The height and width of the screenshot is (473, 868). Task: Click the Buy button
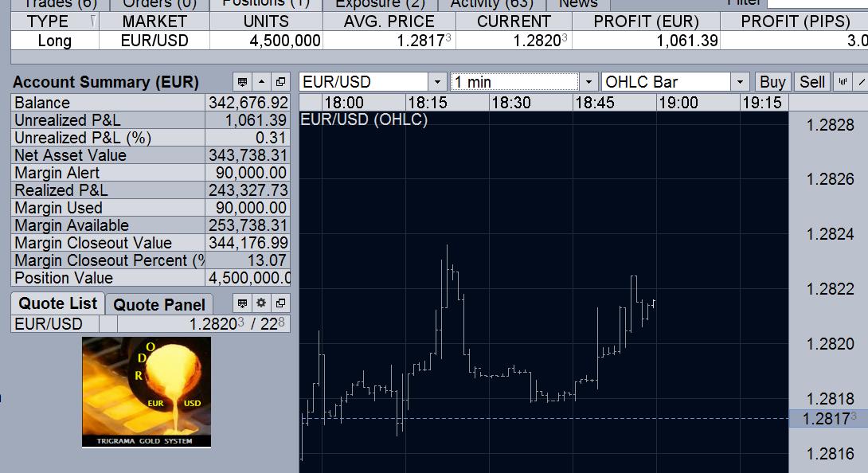(772, 82)
